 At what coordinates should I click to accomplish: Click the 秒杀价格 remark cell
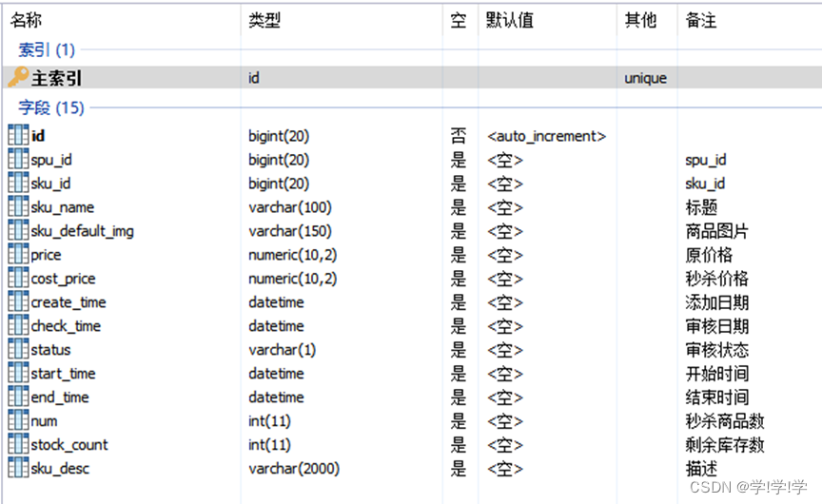tap(716, 279)
